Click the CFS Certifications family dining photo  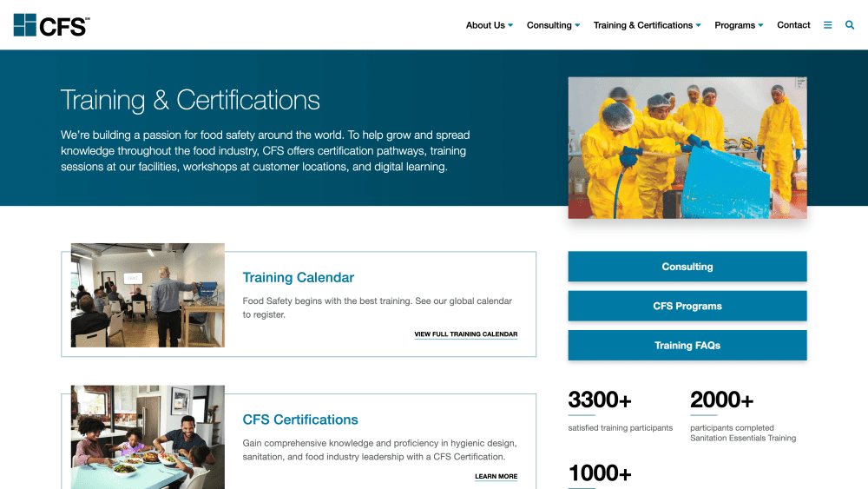click(148, 437)
